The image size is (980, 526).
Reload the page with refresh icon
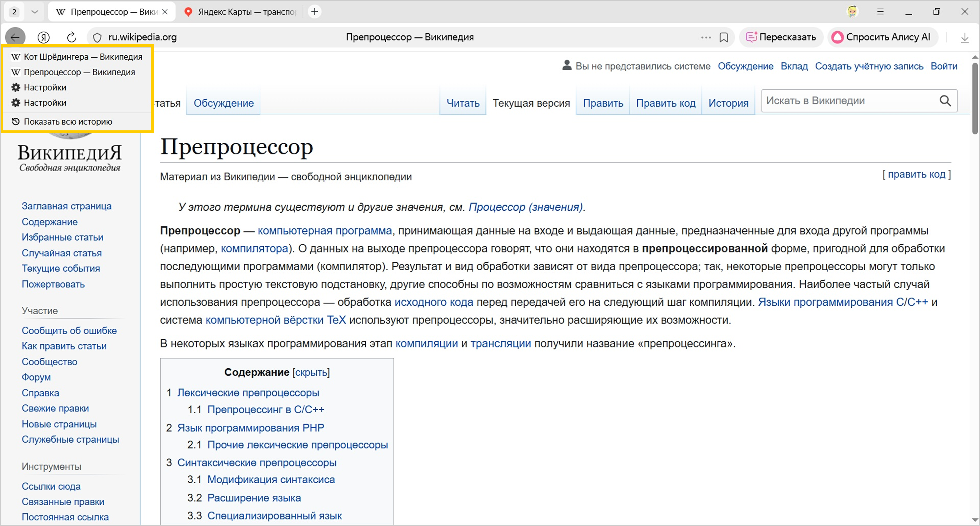pos(72,37)
